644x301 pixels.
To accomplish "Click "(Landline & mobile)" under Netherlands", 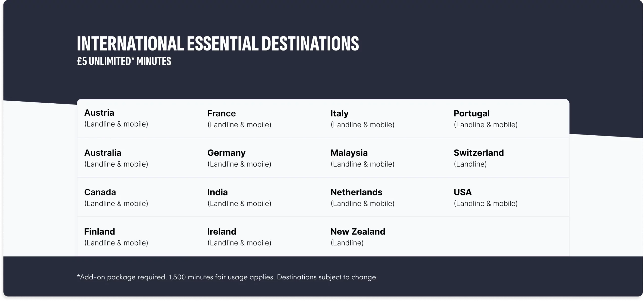I will click(x=363, y=204).
